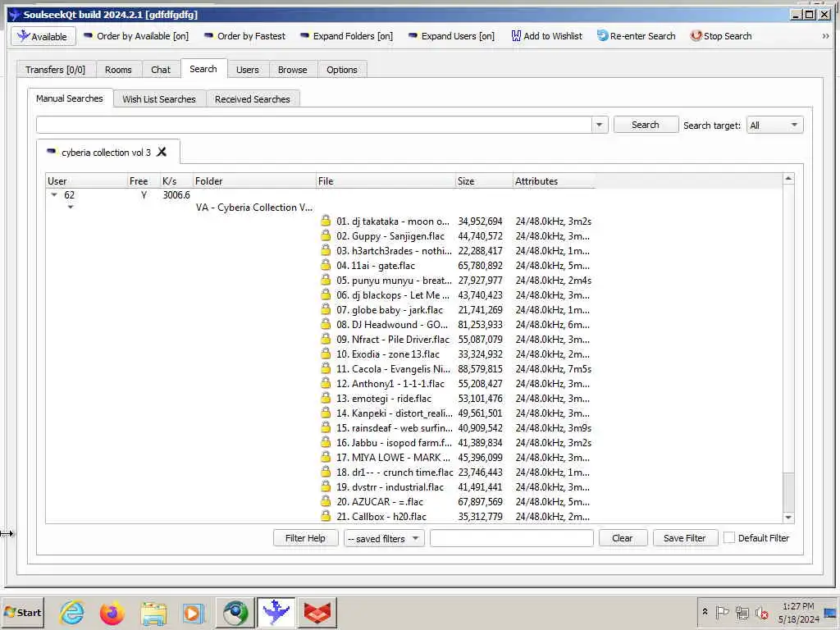Click lock icon for 03. h3artch3rades
840x630 pixels.
pyautogui.click(x=326, y=250)
